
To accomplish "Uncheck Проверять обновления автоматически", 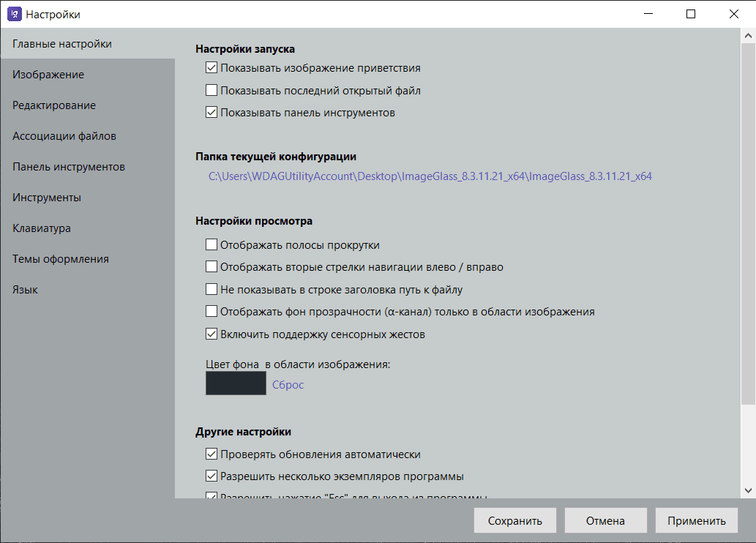I will tap(212, 454).
